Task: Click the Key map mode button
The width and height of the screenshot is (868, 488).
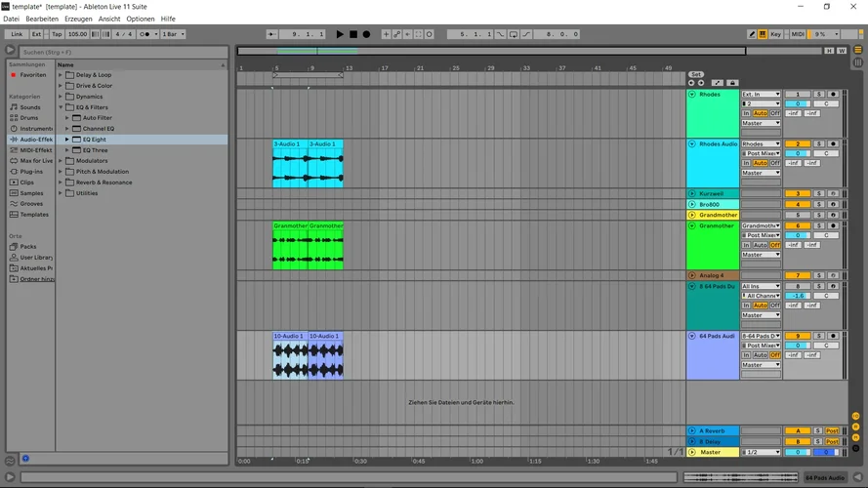Action: 776,34
